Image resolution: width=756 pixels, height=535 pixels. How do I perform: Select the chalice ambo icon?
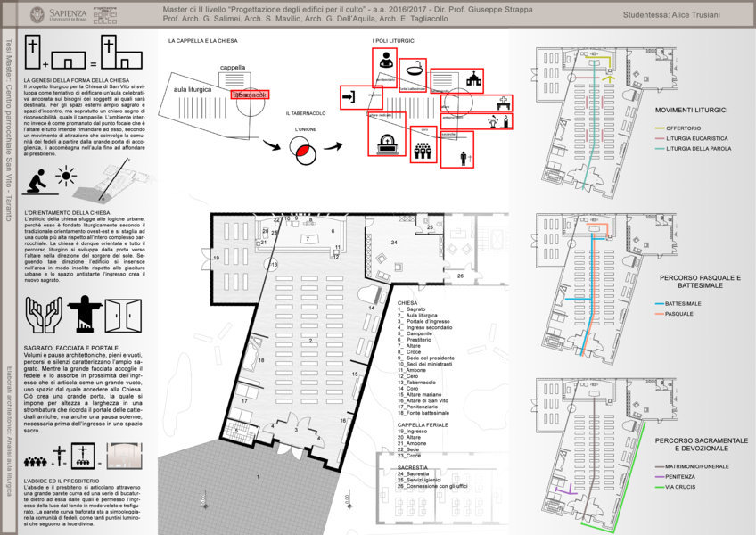click(492, 121)
